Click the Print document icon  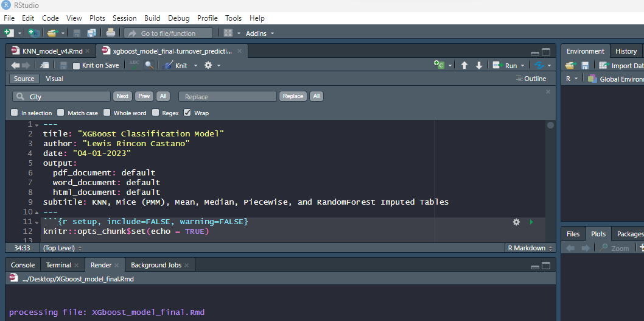coord(111,33)
